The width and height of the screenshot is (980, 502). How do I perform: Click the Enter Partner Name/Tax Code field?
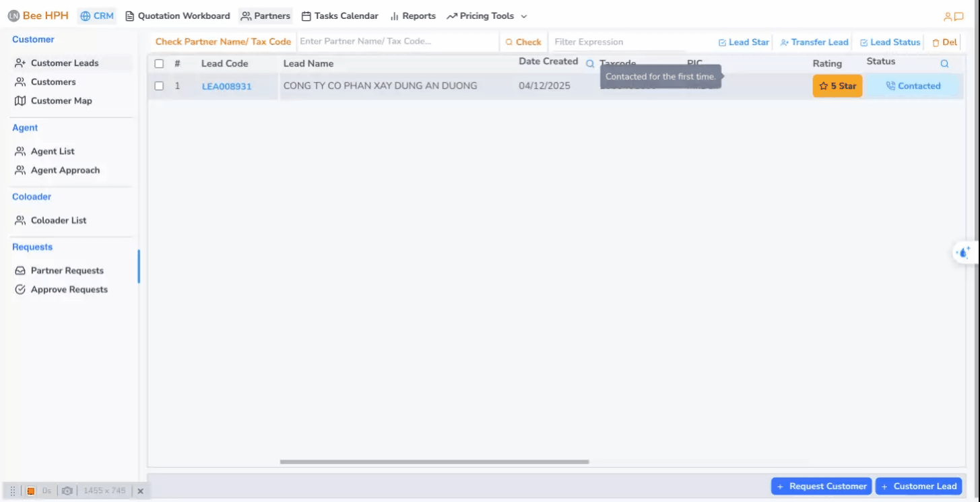(x=397, y=42)
